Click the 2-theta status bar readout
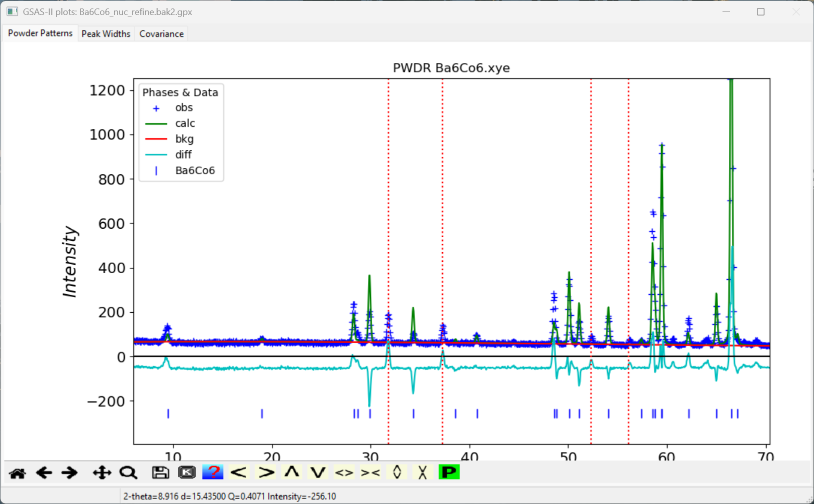 (229, 497)
